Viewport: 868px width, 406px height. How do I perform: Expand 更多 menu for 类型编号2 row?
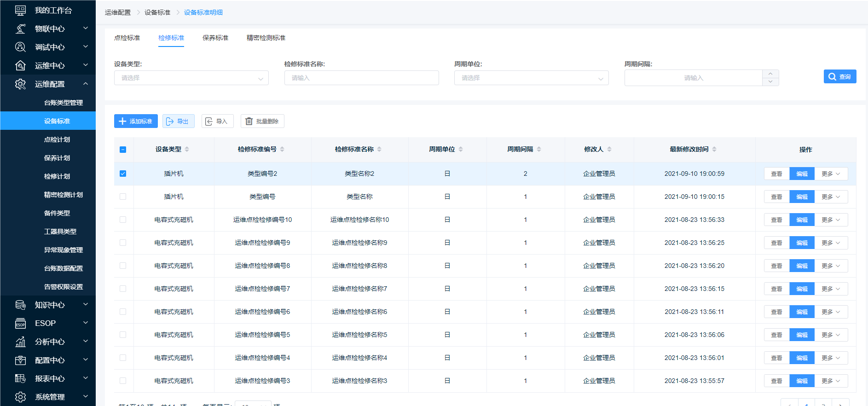831,174
